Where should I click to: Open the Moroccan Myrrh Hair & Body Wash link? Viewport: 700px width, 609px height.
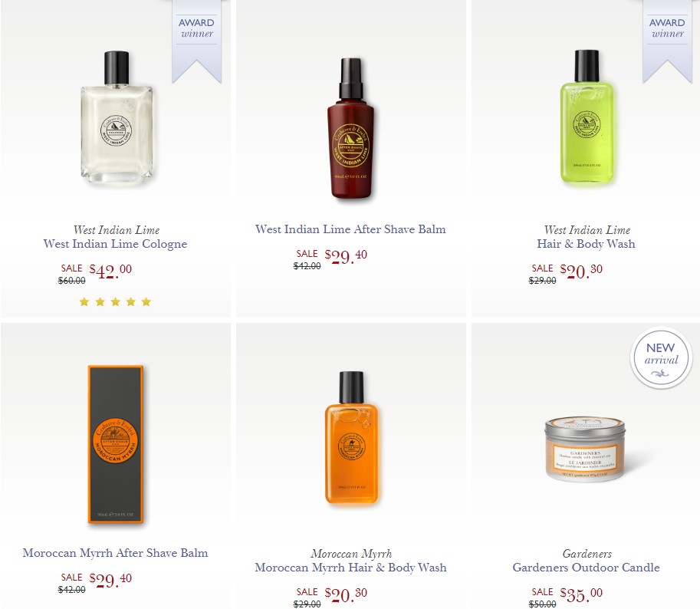click(351, 568)
